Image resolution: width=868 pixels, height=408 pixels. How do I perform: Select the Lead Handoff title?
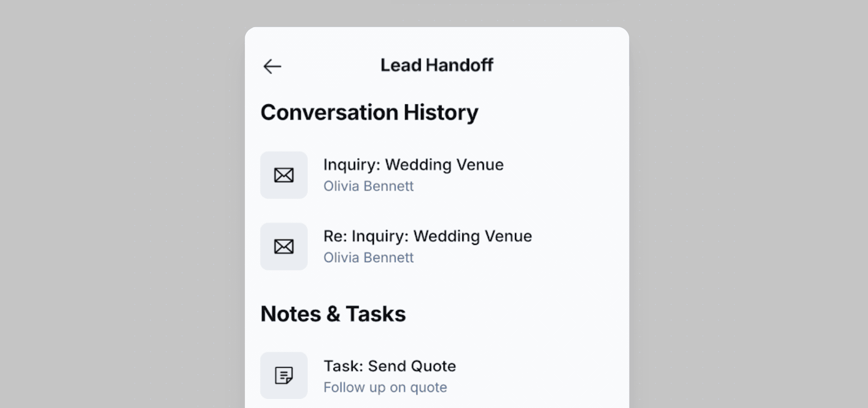(437, 65)
